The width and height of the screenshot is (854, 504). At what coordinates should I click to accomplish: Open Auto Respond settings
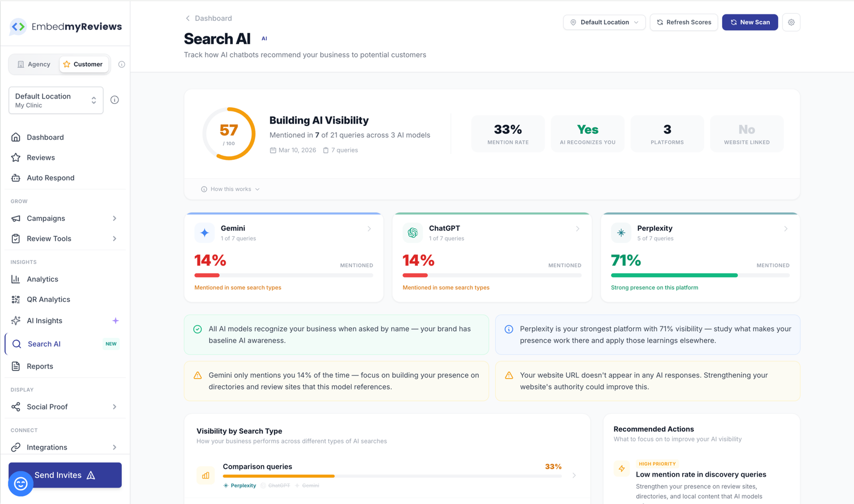click(50, 178)
